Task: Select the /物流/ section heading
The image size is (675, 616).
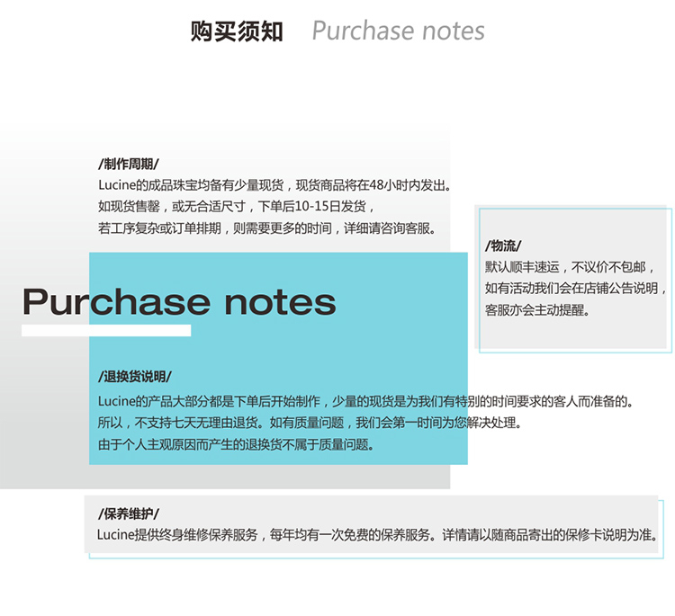Action: (x=503, y=246)
